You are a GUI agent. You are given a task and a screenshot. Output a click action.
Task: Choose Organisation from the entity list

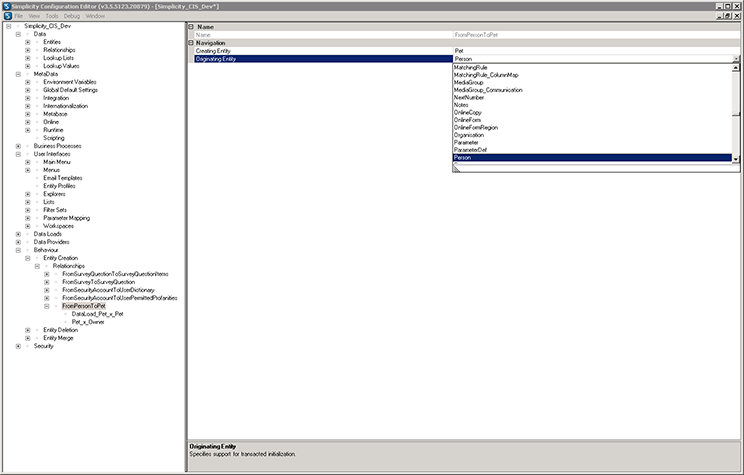470,135
